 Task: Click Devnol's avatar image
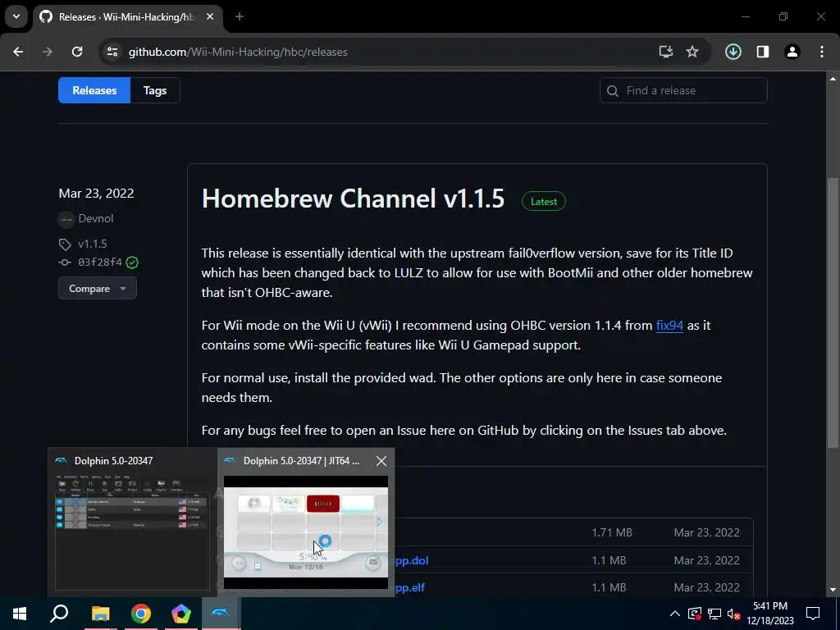point(66,219)
